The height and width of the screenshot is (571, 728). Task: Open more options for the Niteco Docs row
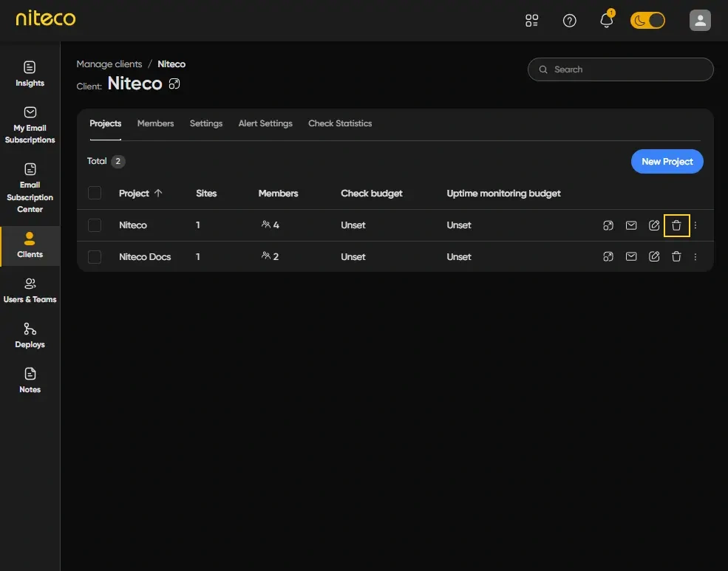[x=695, y=256]
